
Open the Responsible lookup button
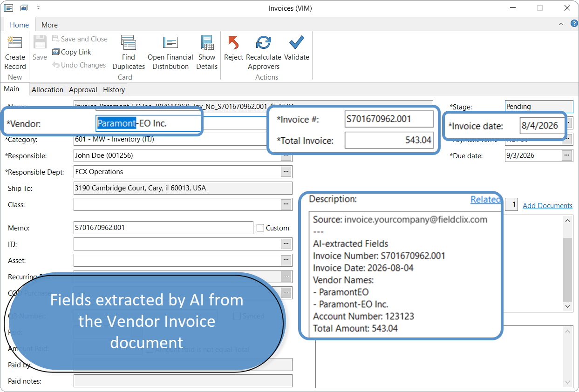click(x=286, y=155)
